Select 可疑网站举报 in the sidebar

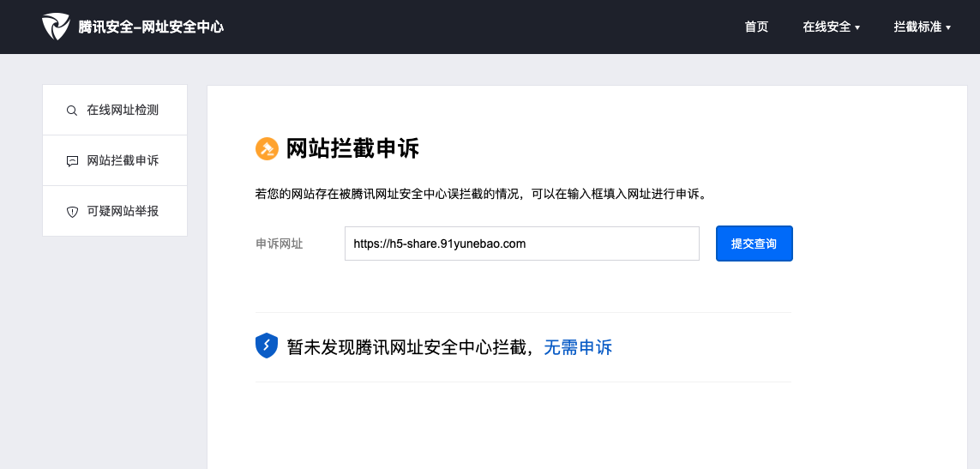coord(115,212)
